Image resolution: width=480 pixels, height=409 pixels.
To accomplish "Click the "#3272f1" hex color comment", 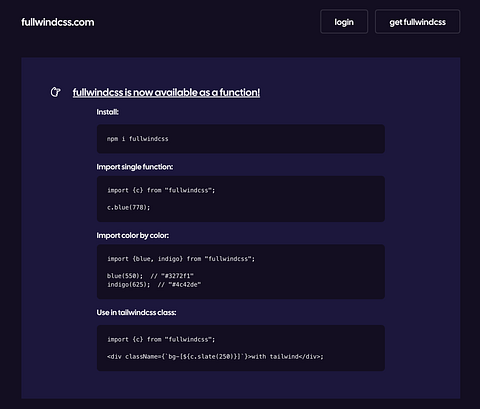I will coord(177,276).
